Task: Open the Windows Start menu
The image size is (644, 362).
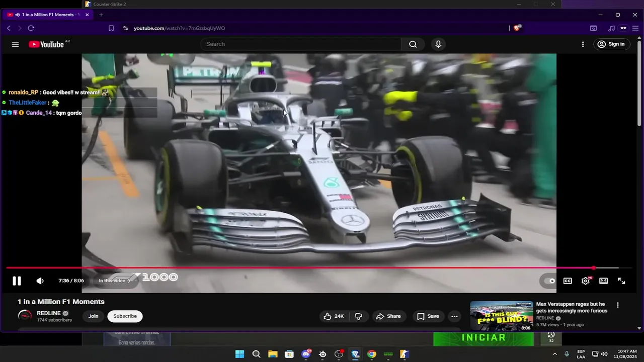Action: point(239,354)
